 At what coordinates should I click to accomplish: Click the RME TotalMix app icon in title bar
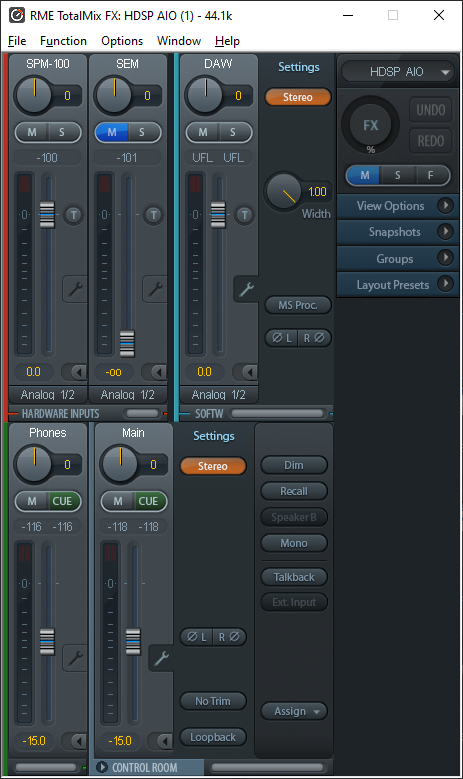click(x=16, y=15)
